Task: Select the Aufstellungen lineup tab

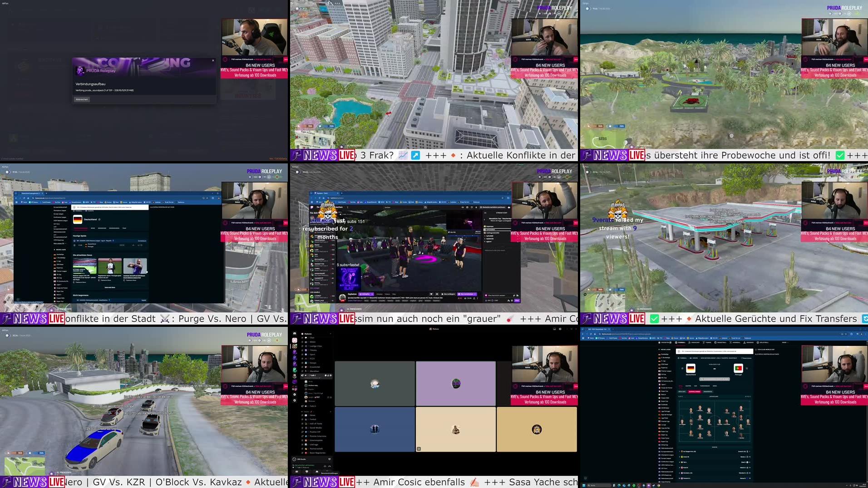Action: (x=695, y=392)
